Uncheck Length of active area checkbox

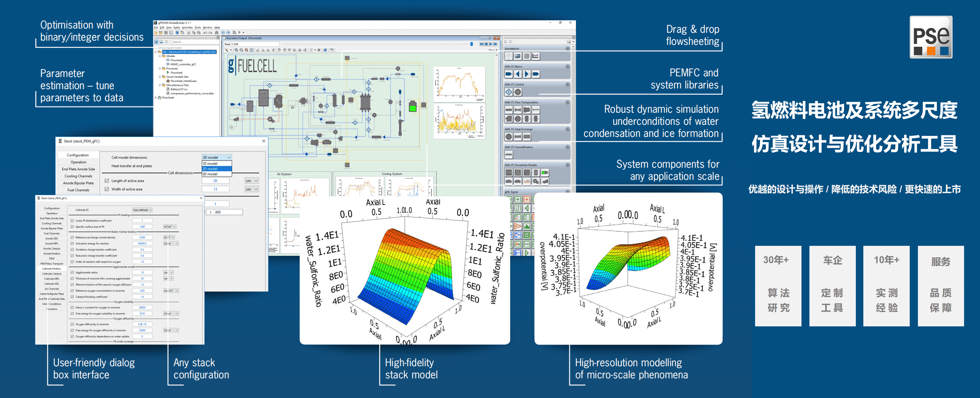pyautogui.click(x=107, y=181)
